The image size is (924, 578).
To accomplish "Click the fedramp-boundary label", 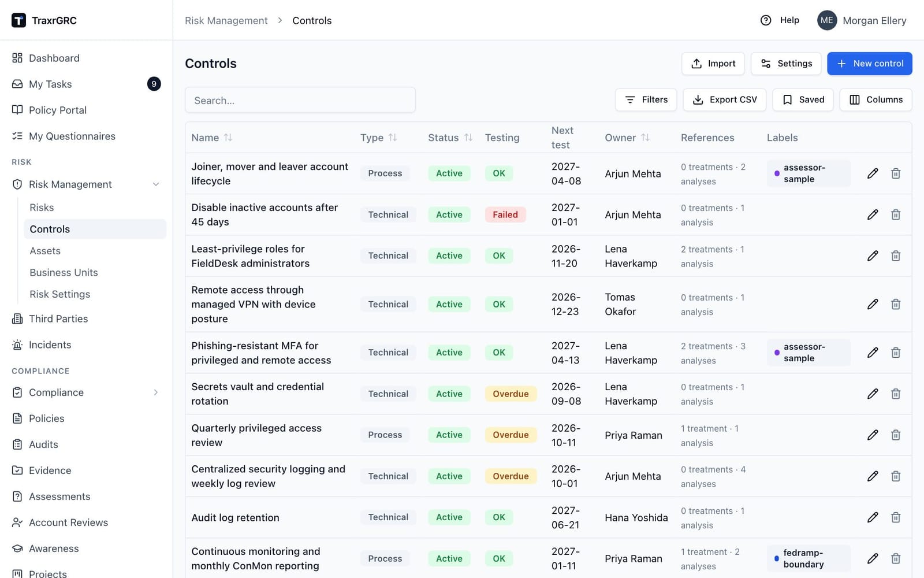I will point(808,558).
